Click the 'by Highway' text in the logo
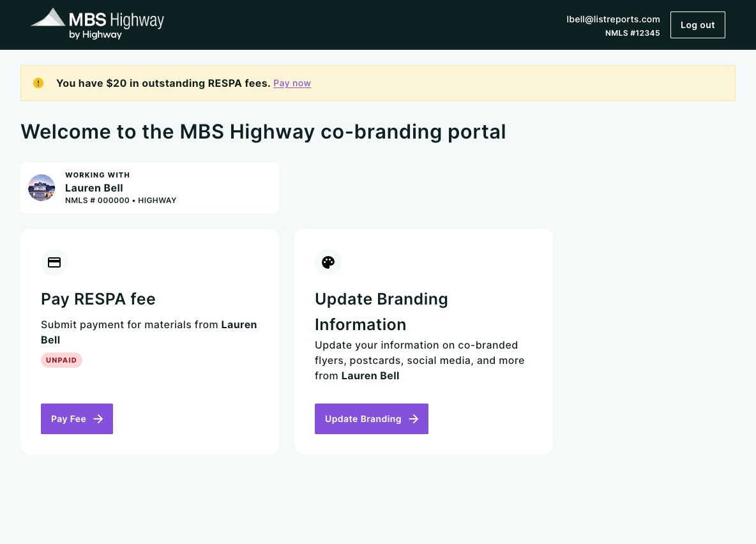The width and height of the screenshot is (756, 544). coord(96,34)
